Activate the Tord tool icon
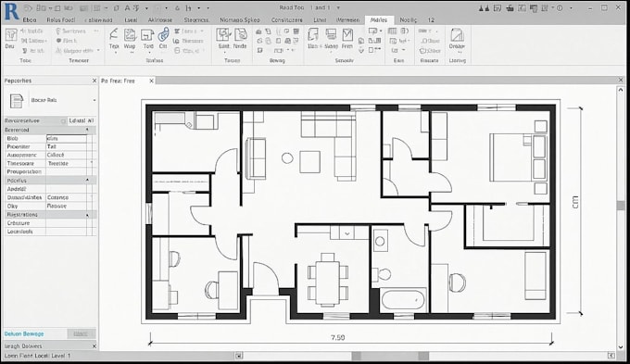 pos(147,35)
